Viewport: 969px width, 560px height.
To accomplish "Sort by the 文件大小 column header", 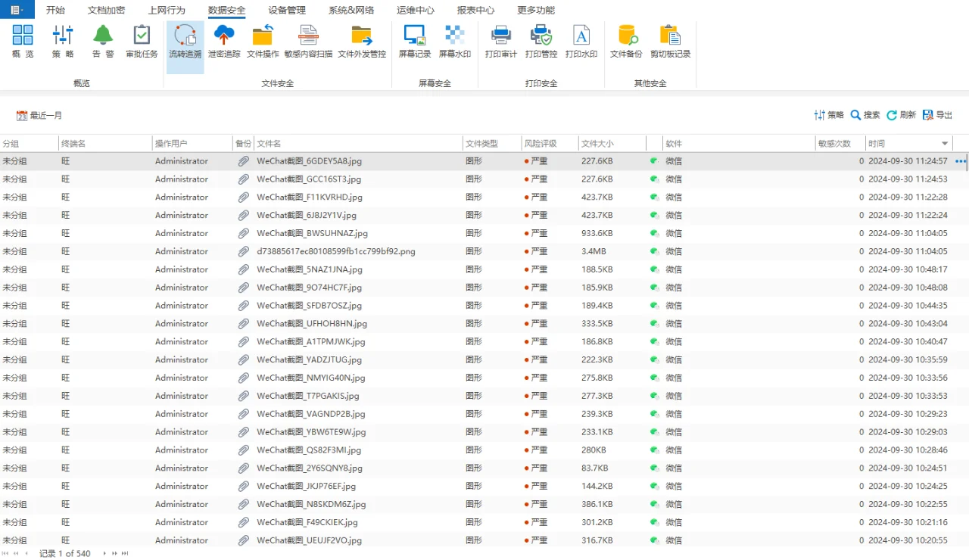I will [612, 144].
